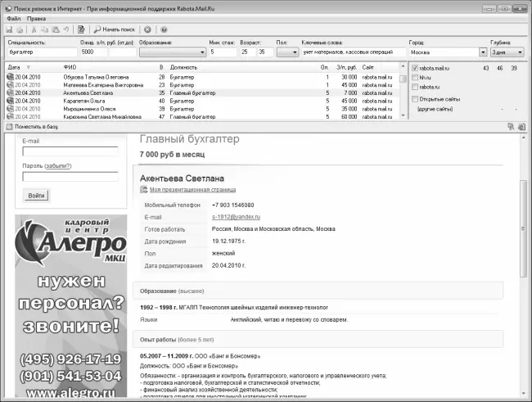Open help via the question mark icon

tap(164, 29)
